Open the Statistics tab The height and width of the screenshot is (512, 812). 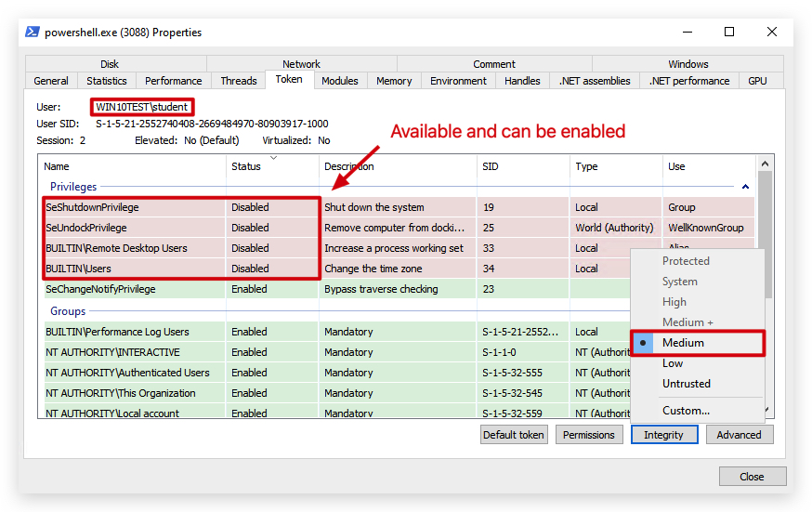click(x=106, y=81)
